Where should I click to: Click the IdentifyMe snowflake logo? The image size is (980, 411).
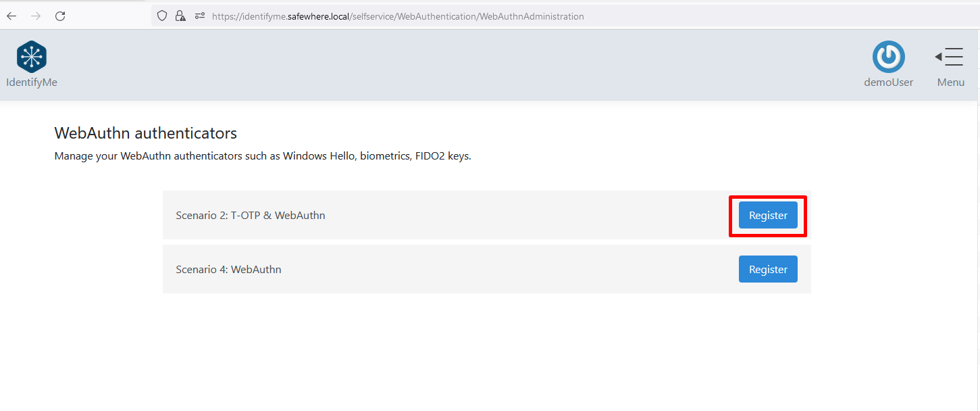pos(31,56)
